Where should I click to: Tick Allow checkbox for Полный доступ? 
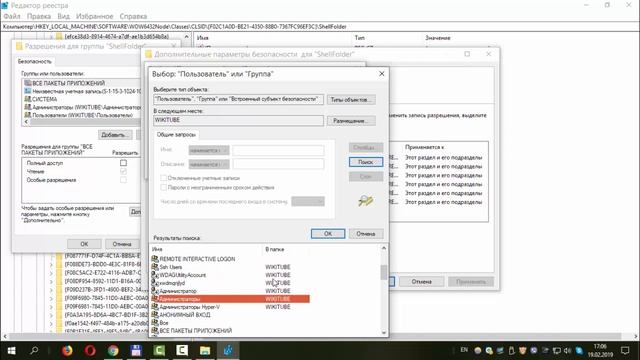pos(123,163)
